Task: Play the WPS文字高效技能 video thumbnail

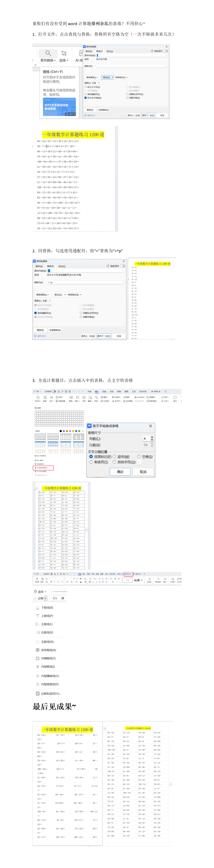Action: 59,107
